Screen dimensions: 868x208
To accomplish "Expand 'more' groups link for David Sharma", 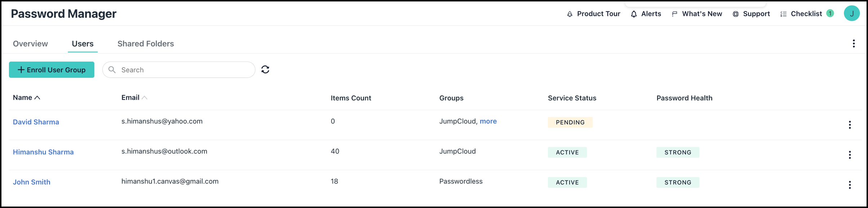I will (488, 121).
